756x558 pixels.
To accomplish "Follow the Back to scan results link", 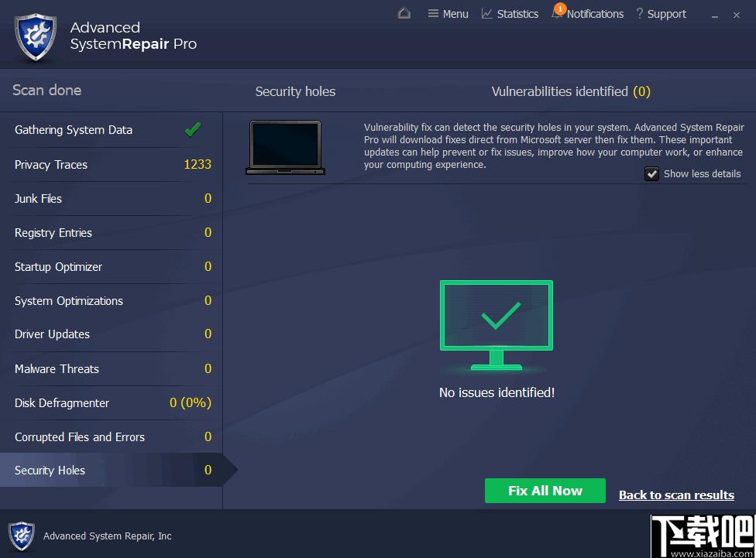I will point(676,495).
